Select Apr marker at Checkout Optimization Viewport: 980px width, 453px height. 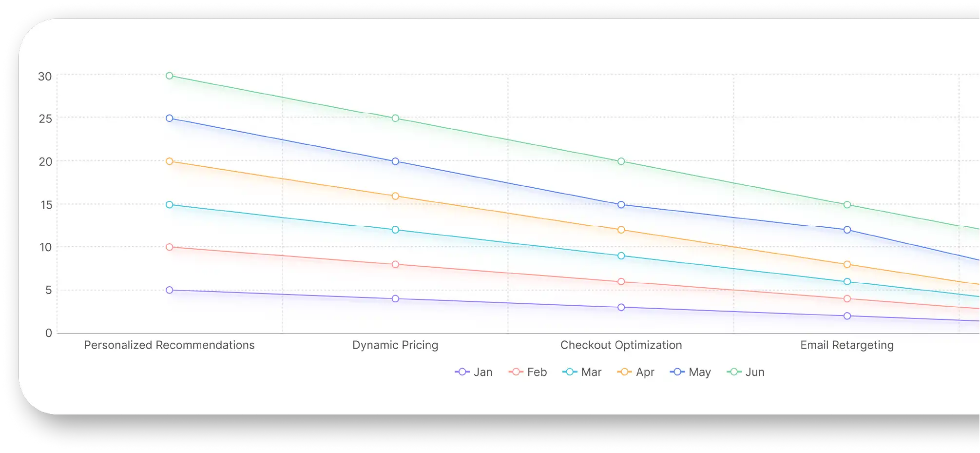(x=621, y=230)
